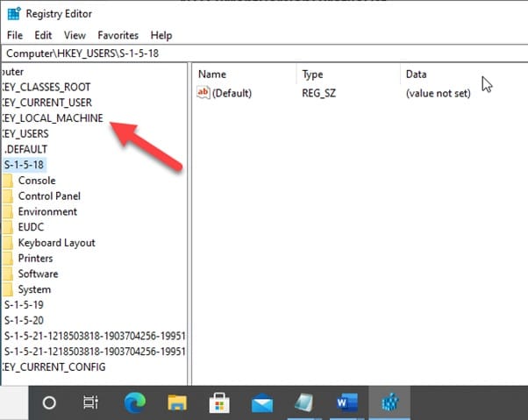
Task: Click the (value not set) data cell
Action: pyautogui.click(x=438, y=93)
